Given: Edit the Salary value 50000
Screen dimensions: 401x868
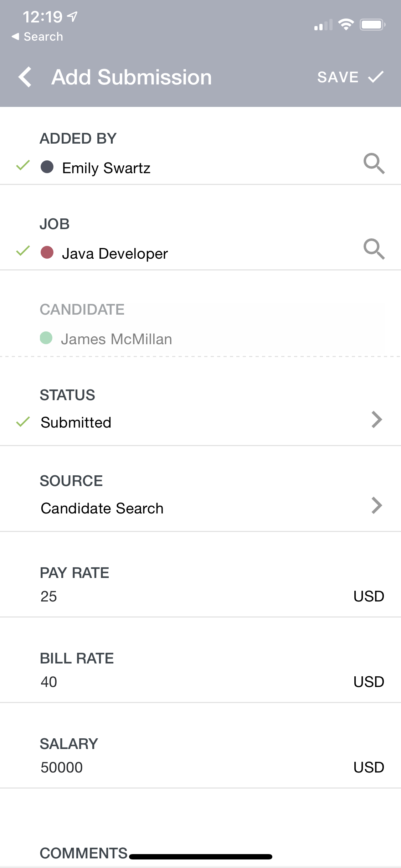Looking at the screenshot, I should click(62, 767).
